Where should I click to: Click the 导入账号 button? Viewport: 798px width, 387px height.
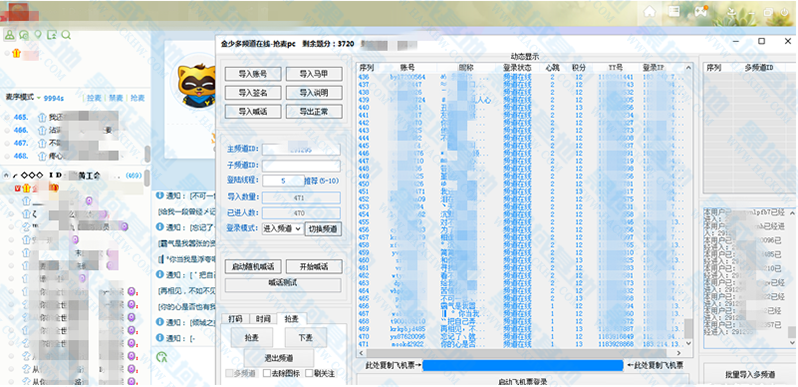pyautogui.click(x=253, y=74)
